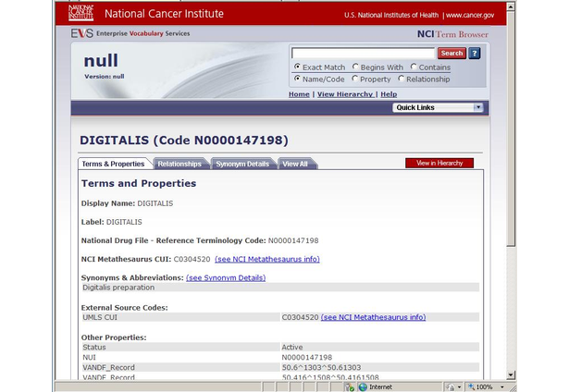The width and height of the screenshot is (569, 392).
Task: Select the Contains radio button
Action: pyautogui.click(x=414, y=67)
